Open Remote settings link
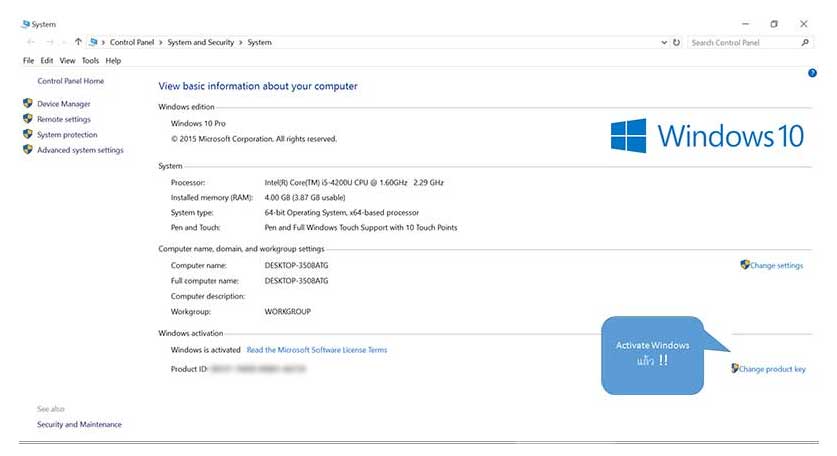 [64, 119]
